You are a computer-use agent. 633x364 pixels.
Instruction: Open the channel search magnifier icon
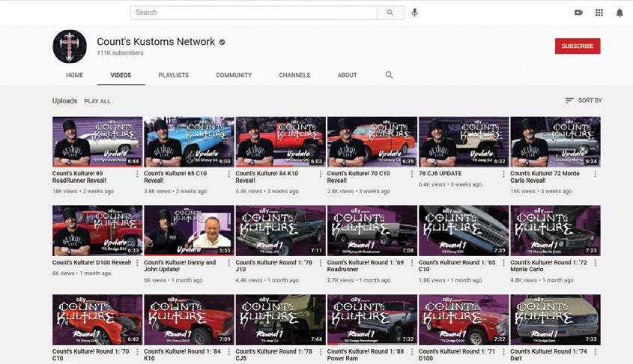tap(390, 75)
